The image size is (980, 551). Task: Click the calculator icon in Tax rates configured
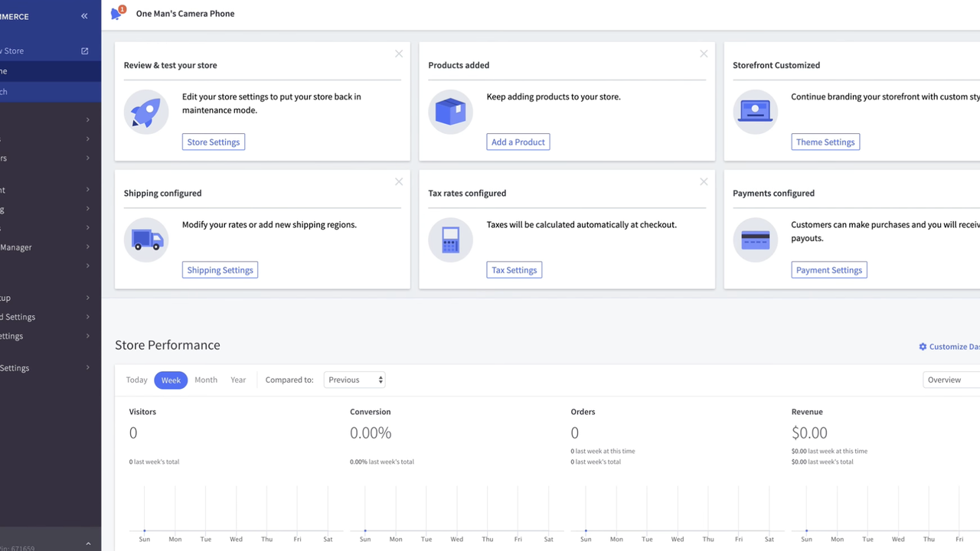(450, 239)
